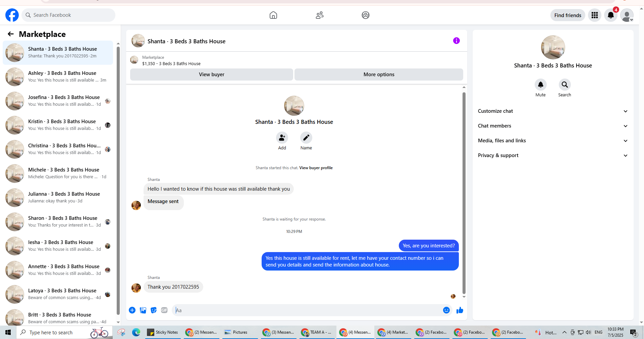Open Windows Start button
The width and height of the screenshot is (644, 339).
coord(8,332)
